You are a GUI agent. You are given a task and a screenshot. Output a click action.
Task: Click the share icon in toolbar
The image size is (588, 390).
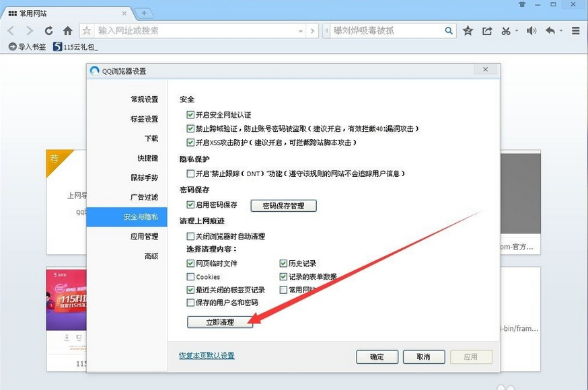(487, 31)
